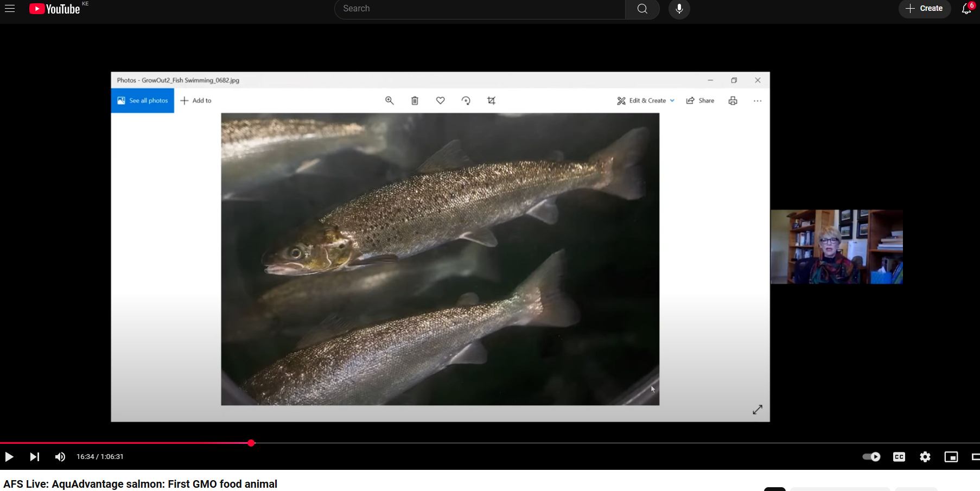Viewport: 980px width, 491px height.
Task: Skip to next video
Action: pyautogui.click(x=34, y=457)
